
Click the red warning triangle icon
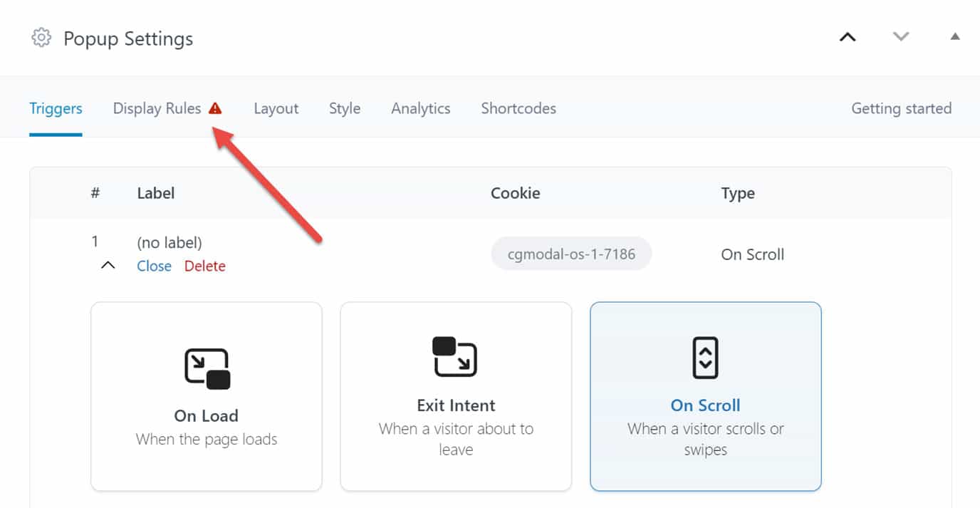click(215, 108)
